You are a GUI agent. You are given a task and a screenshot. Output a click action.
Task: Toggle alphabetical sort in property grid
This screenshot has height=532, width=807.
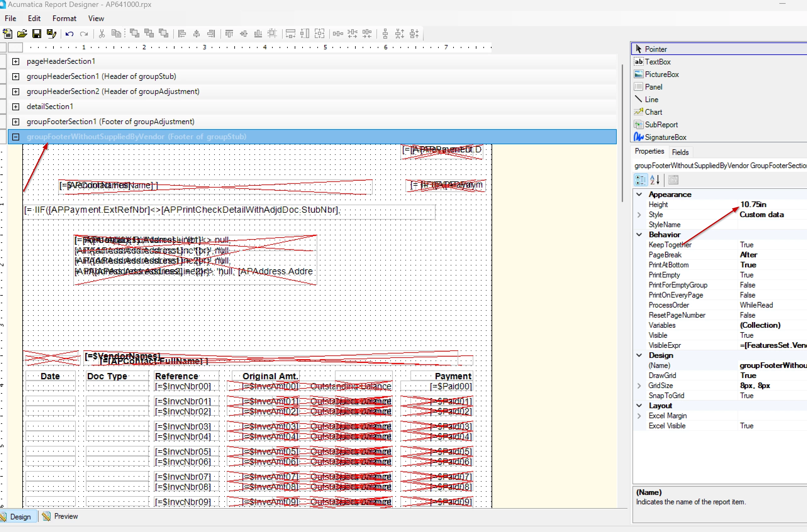pyautogui.click(x=654, y=180)
